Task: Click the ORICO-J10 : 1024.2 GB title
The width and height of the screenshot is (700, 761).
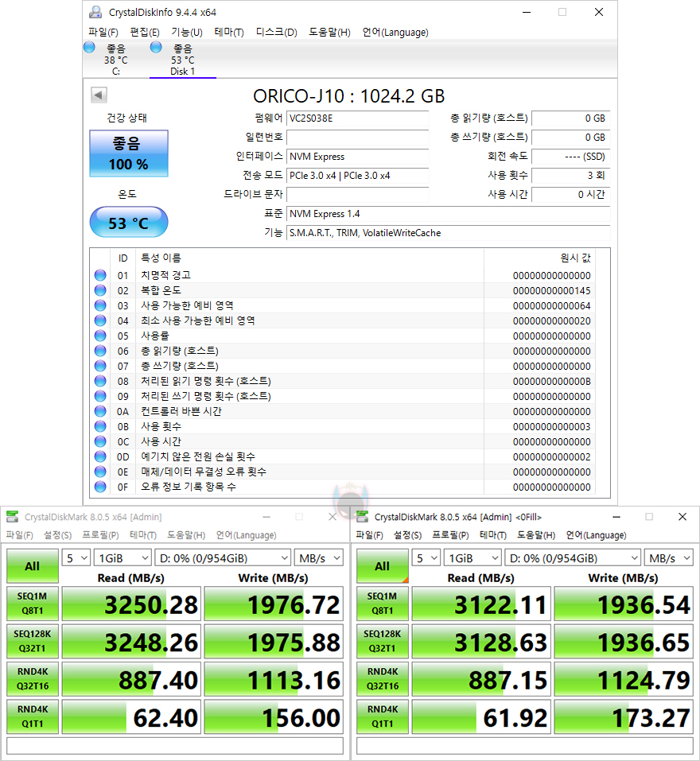Action: 349,96
